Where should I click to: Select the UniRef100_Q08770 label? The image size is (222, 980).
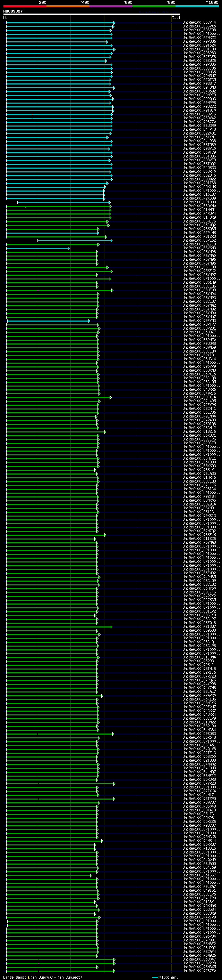tap(199, 122)
